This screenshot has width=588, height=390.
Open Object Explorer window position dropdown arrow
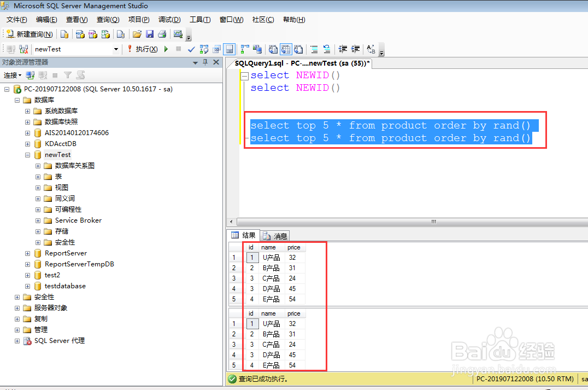click(196, 63)
